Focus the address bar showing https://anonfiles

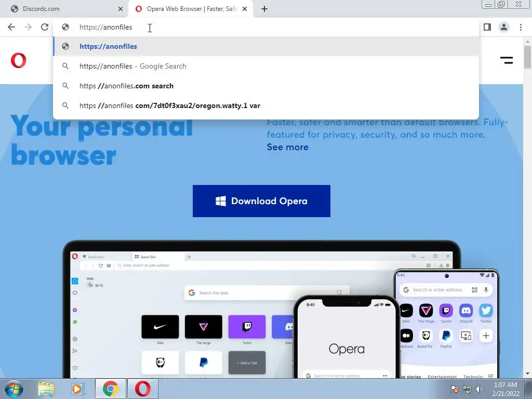265,27
